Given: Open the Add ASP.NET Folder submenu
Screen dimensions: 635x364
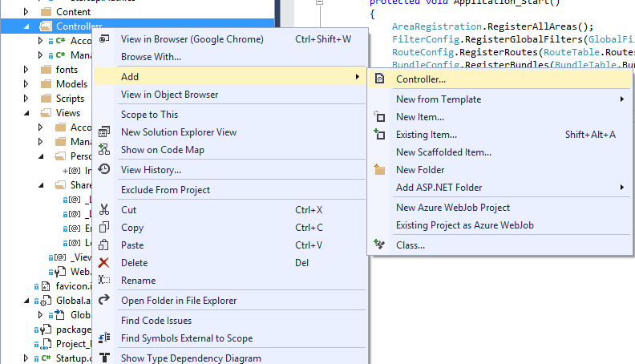Looking at the screenshot, I should [x=621, y=188].
